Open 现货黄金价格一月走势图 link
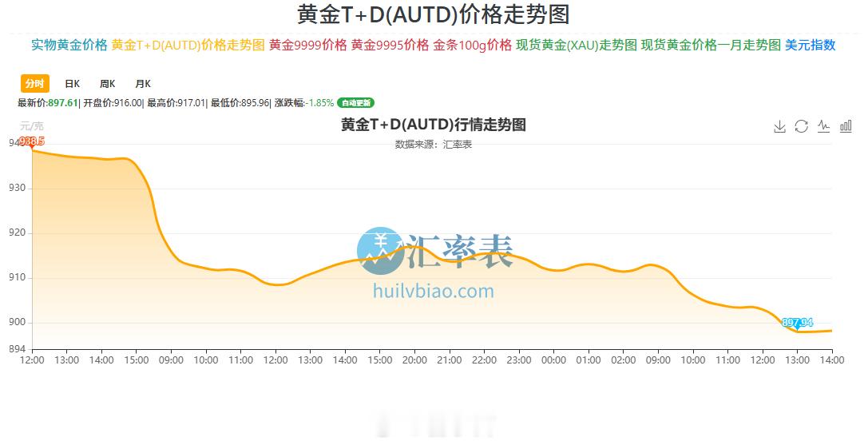Screen dimensions: 868x445 pyautogui.click(x=711, y=45)
